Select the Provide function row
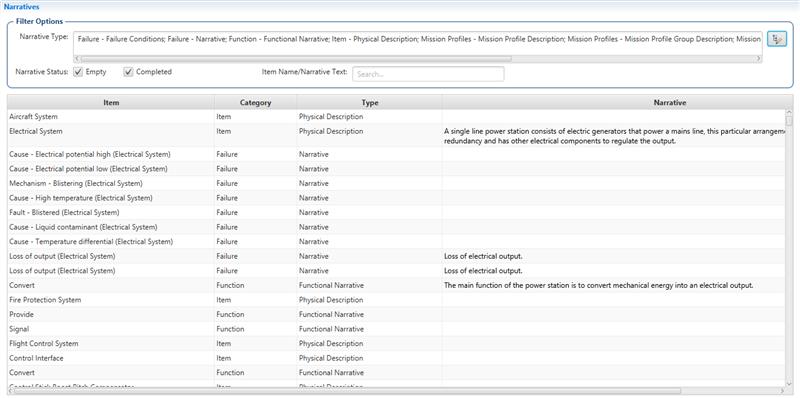Screen dimensions: 800x398 pyautogui.click(x=396, y=314)
